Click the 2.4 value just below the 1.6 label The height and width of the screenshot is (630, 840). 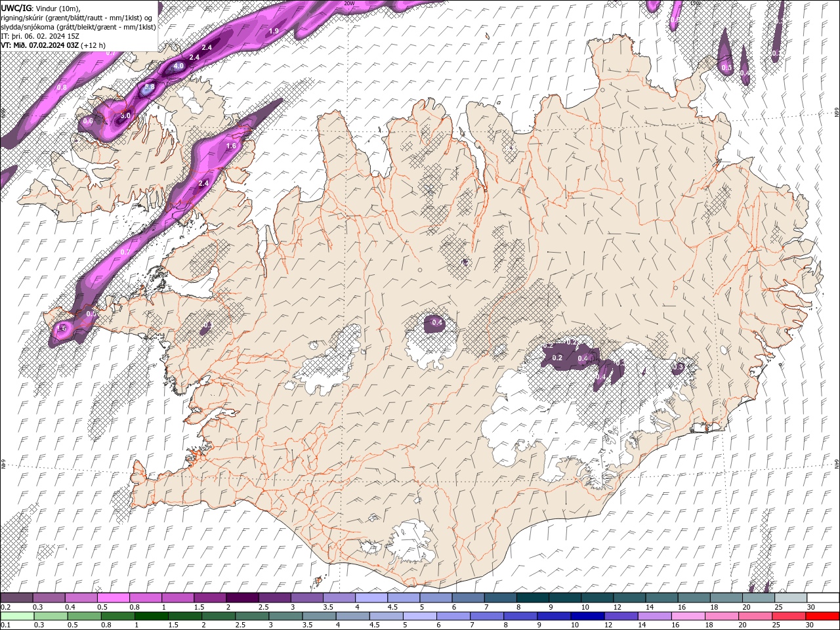(x=203, y=183)
